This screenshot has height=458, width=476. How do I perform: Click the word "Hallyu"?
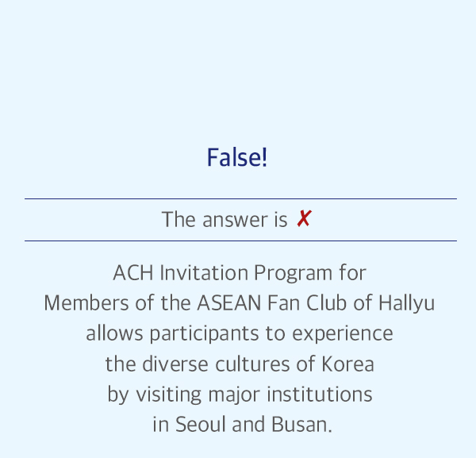tap(406, 304)
